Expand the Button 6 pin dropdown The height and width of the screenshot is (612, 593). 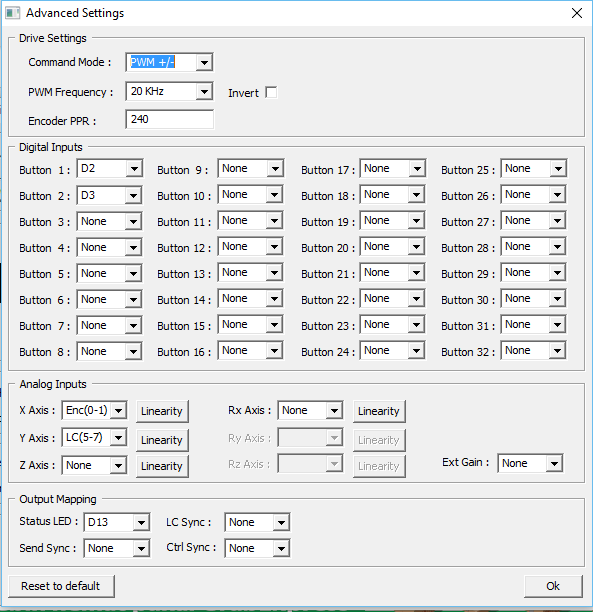pyautogui.click(x=110, y=299)
